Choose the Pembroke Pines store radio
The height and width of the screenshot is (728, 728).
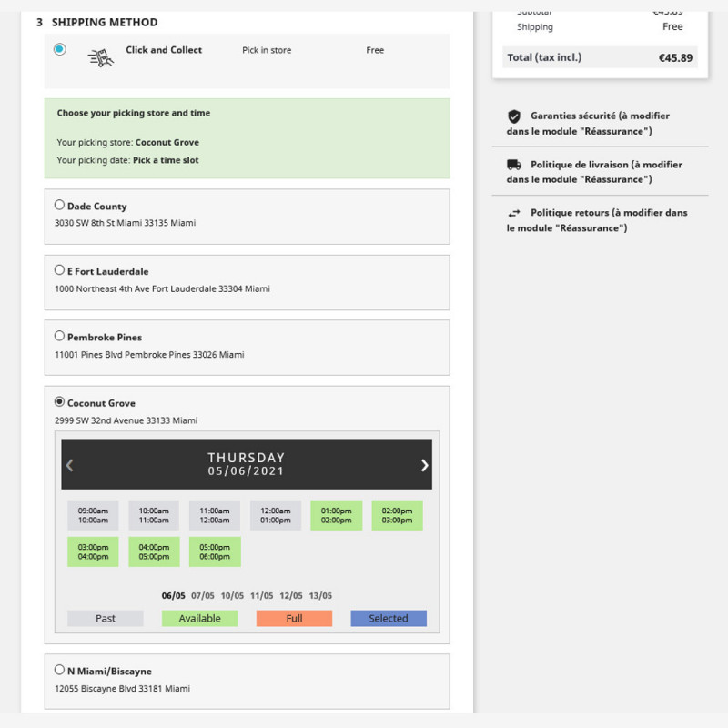[59, 336]
